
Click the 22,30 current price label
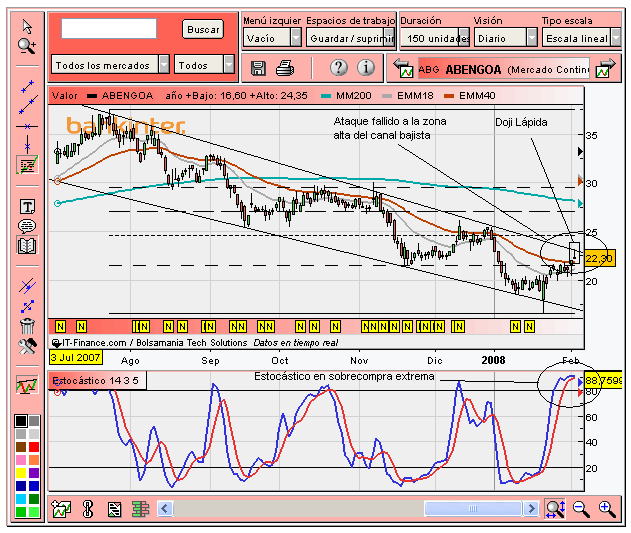coord(599,258)
